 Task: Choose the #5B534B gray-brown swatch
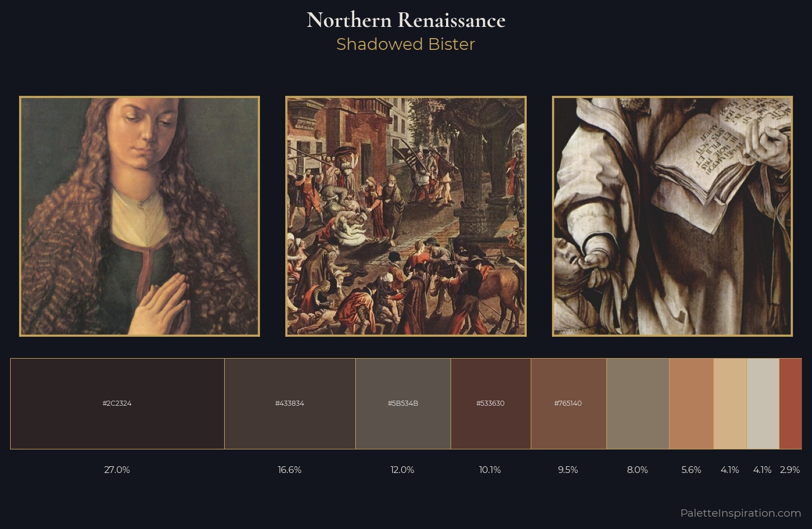(403, 403)
